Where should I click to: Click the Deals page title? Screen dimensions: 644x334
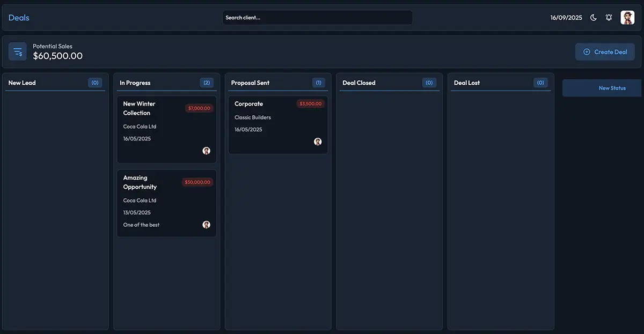[19, 18]
